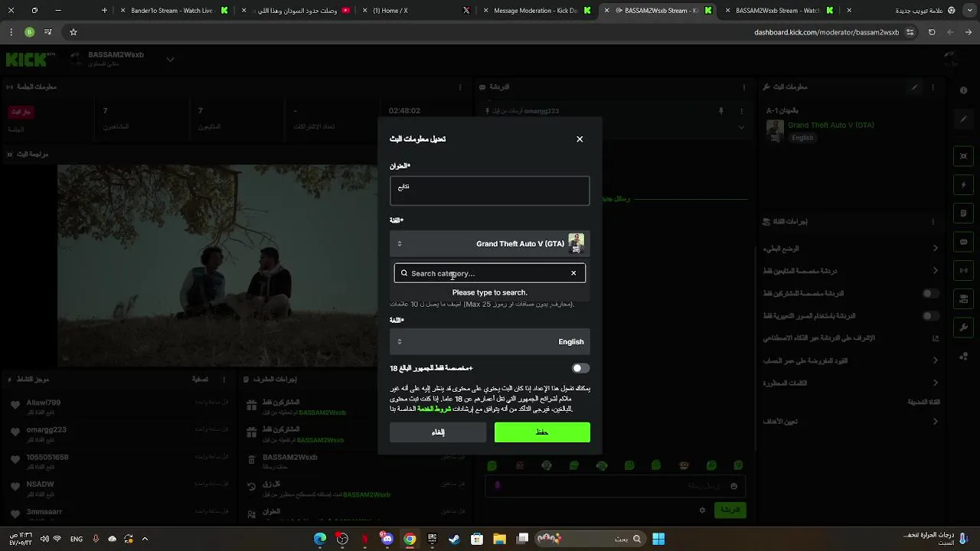Screen dimensions: 980x551
Task: Expand the BASSAM2Wsxb channel chevron
Action: 170,60
